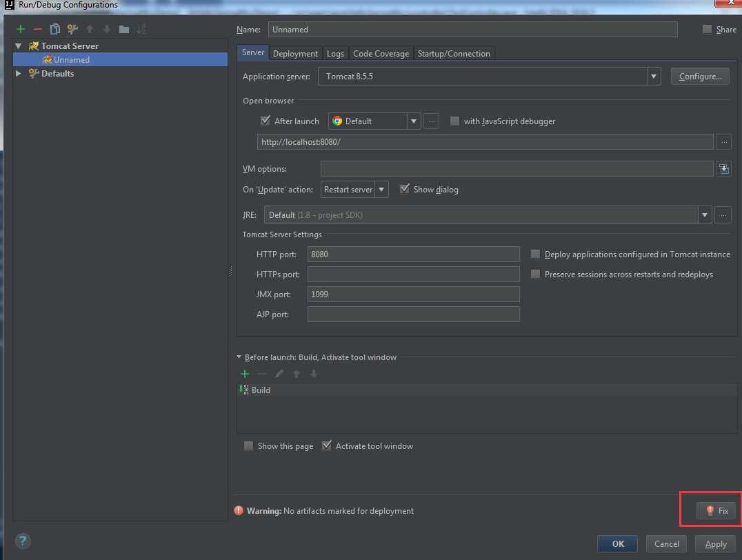742x560 pixels.
Task: Click browse button beside JRE field
Action: coord(723,215)
